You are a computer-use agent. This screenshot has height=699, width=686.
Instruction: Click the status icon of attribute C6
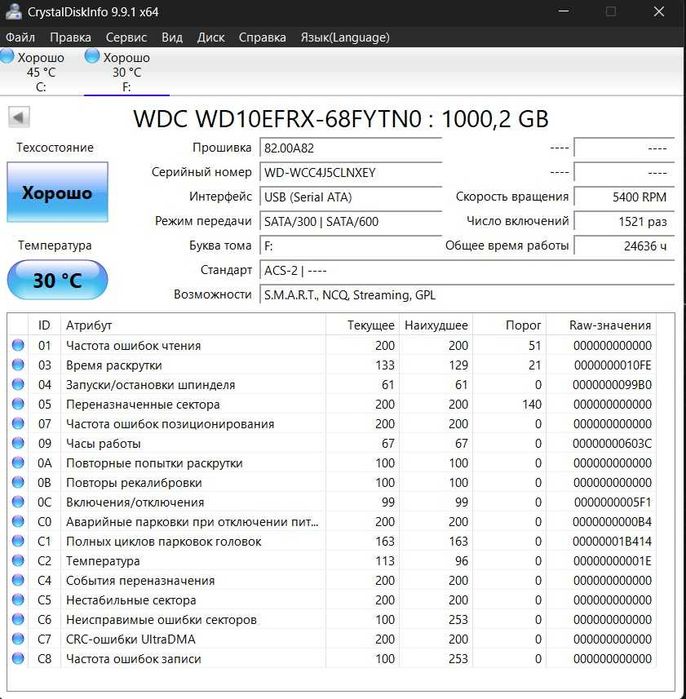(18, 619)
